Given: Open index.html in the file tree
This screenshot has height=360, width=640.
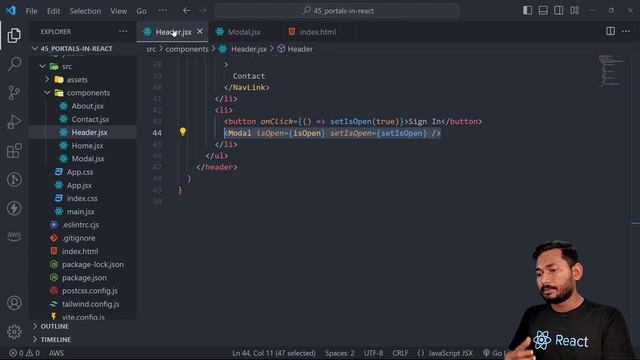Looking at the screenshot, I should coord(80,251).
